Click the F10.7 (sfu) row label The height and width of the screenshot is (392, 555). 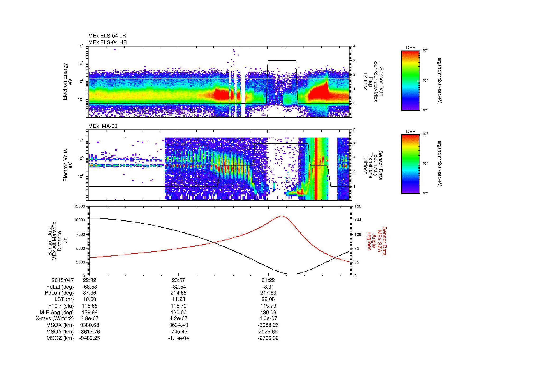tap(61, 306)
